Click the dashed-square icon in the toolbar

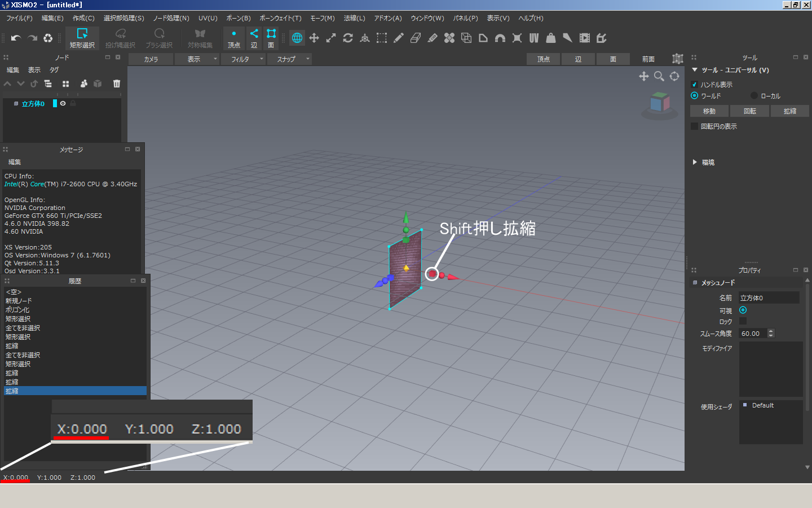(382, 38)
